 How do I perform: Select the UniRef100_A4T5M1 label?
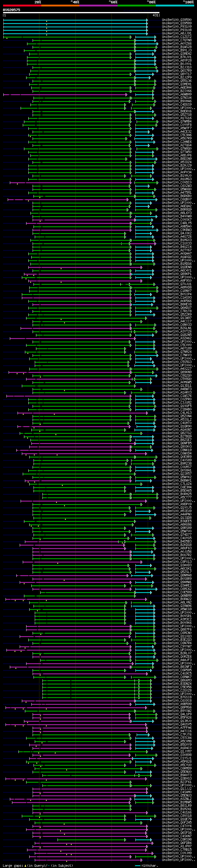[x=177, y=192]
